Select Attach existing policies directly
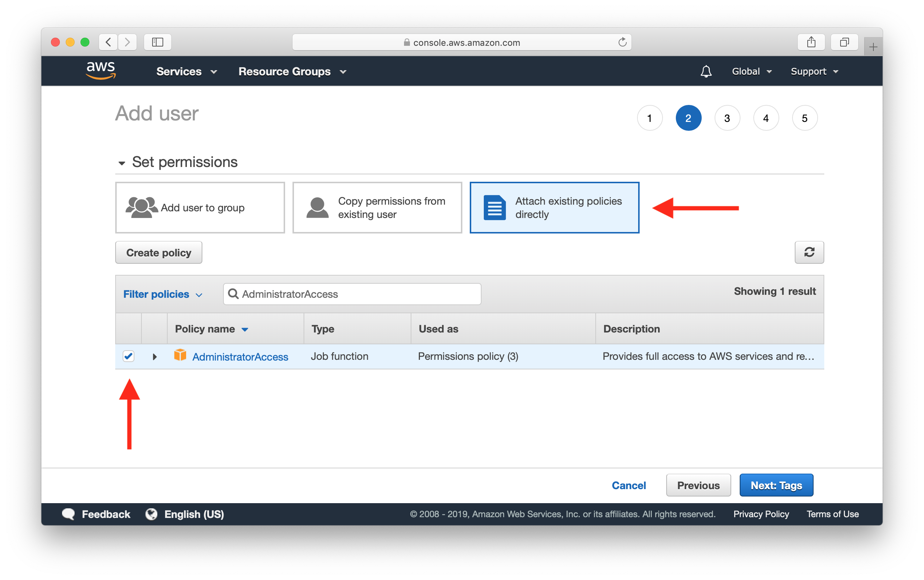This screenshot has height=580, width=924. [554, 208]
